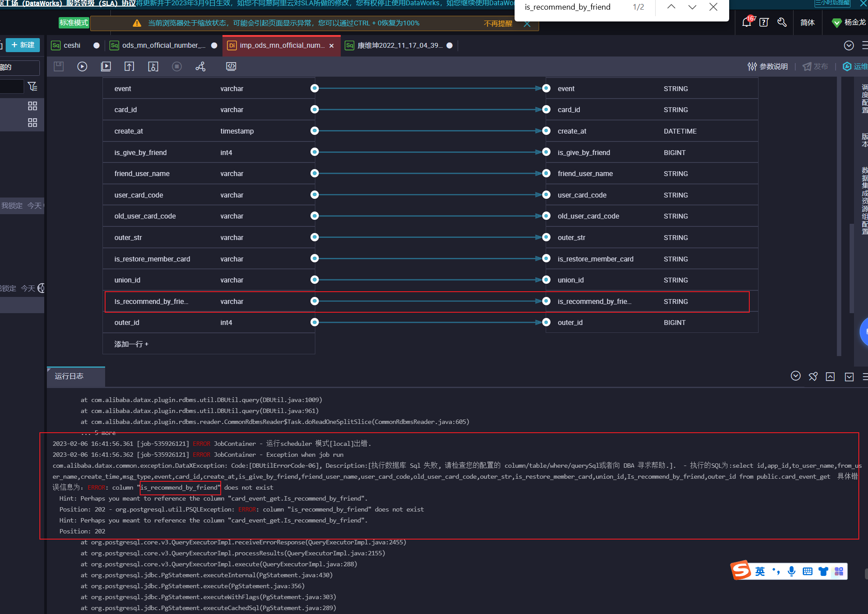Viewport: 868px width, 614px height.
Task: Open the notification bell
Action: click(x=747, y=22)
